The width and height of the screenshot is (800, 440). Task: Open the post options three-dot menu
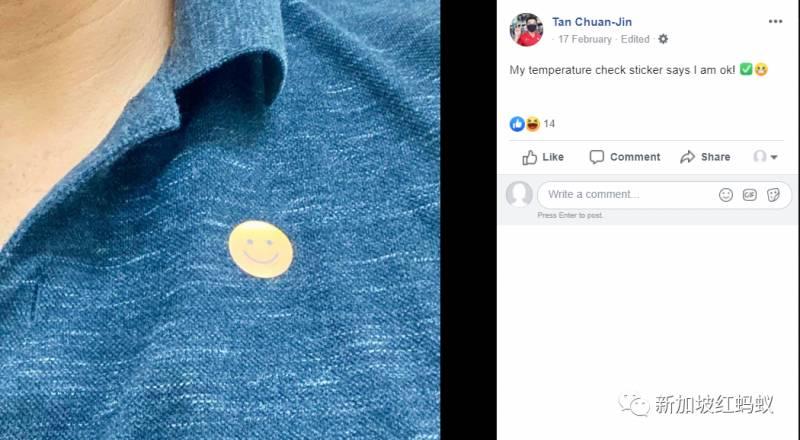775,21
